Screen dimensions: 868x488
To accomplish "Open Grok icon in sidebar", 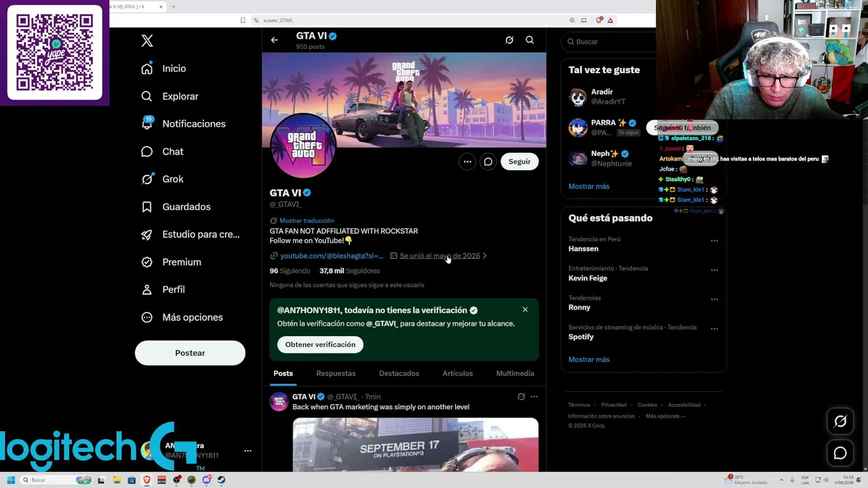I will 147,179.
